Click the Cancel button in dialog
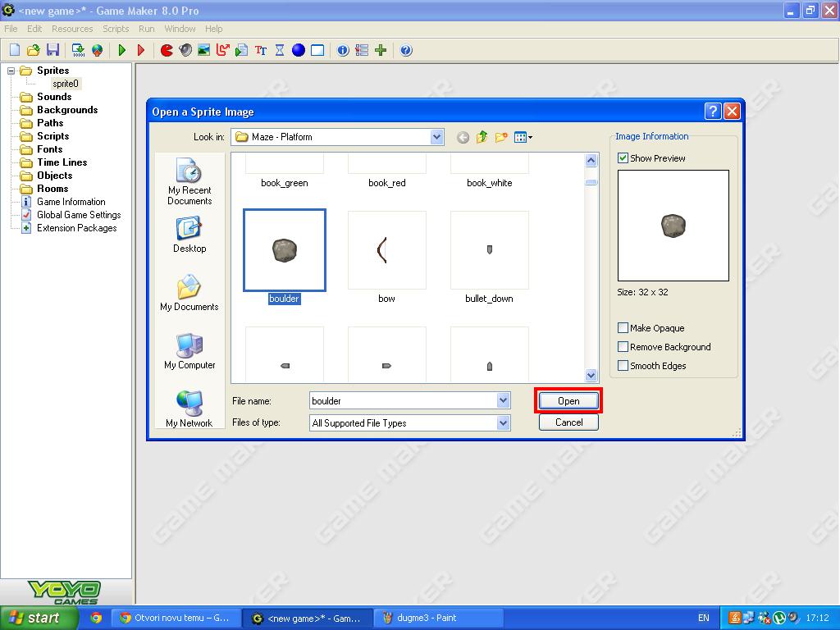Screen dimensions: 840x630 pos(568,422)
